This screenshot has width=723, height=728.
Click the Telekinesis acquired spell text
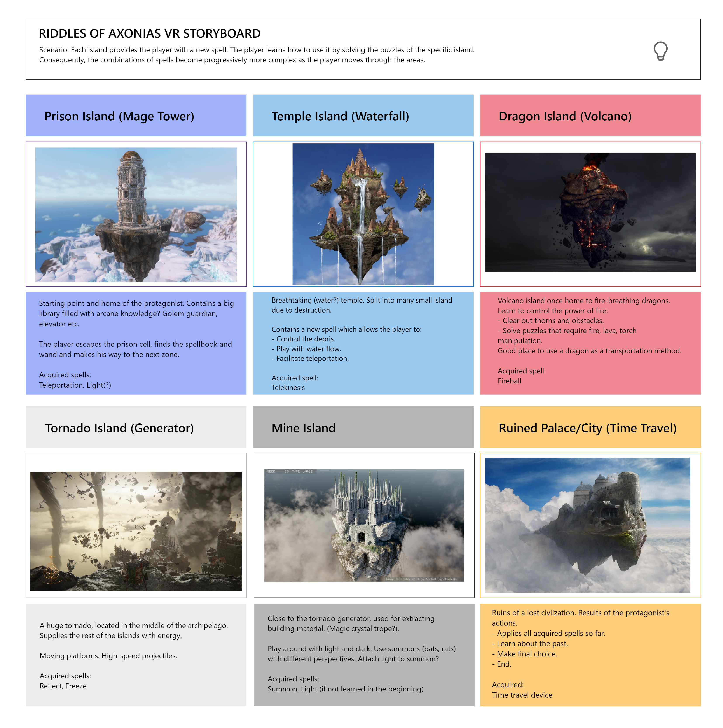[x=288, y=387]
